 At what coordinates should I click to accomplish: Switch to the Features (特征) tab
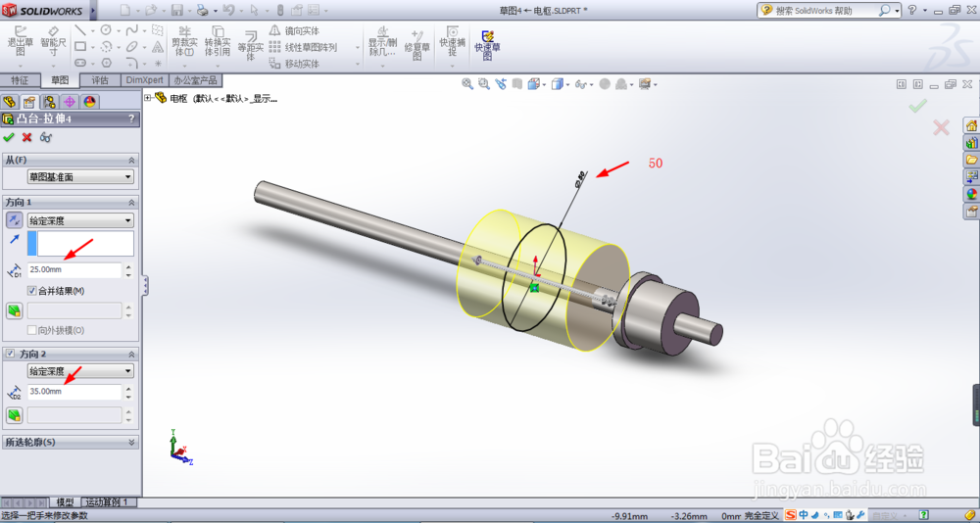(x=20, y=80)
